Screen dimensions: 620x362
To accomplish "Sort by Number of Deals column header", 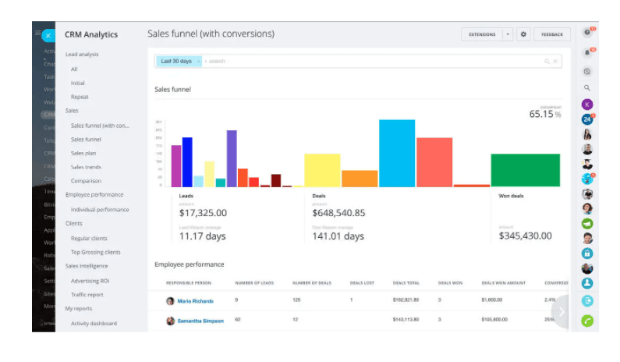I will pyautogui.click(x=312, y=283).
